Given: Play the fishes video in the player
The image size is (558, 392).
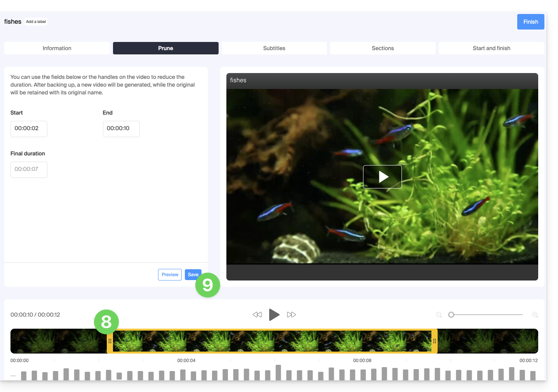Looking at the screenshot, I should point(382,177).
